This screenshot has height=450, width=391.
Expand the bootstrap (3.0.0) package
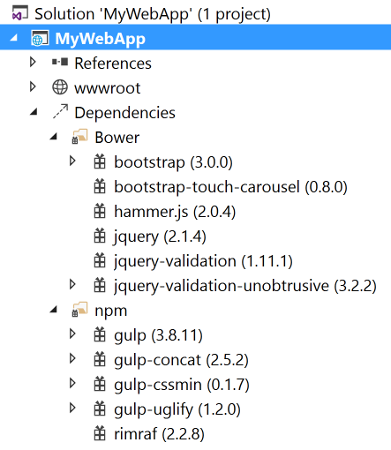72,161
